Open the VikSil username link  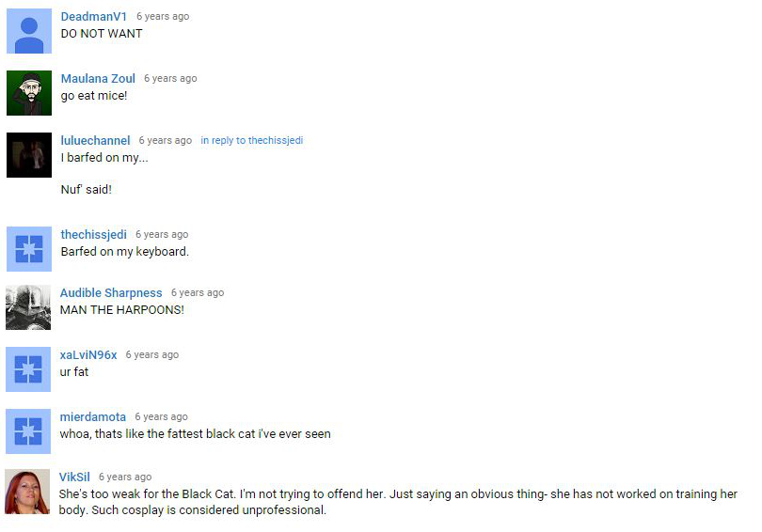click(74, 477)
